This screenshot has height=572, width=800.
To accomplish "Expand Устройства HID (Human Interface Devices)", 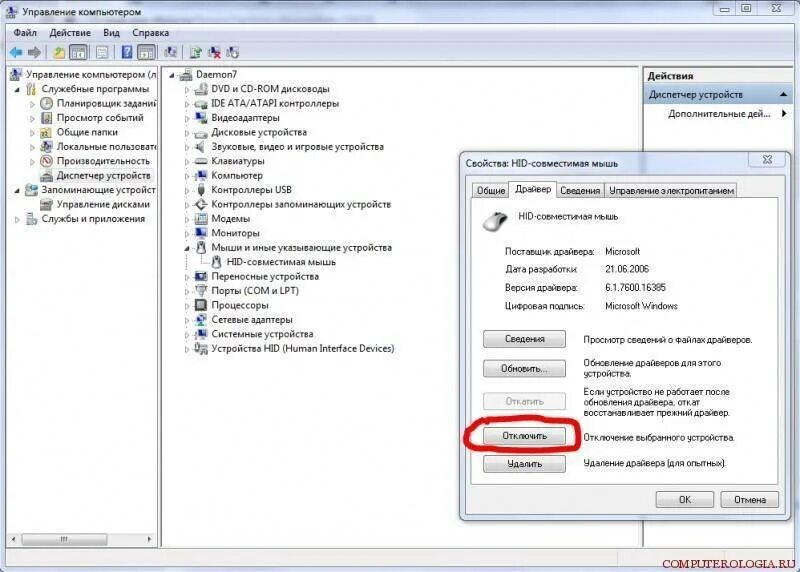I will pyautogui.click(x=187, y=350).
